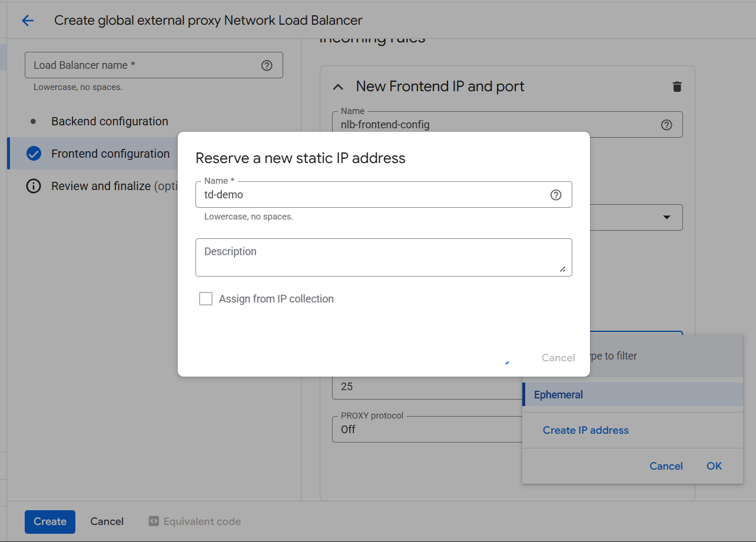756x542 pixels.
Task: Click the blue Create button
Action: 50,521
